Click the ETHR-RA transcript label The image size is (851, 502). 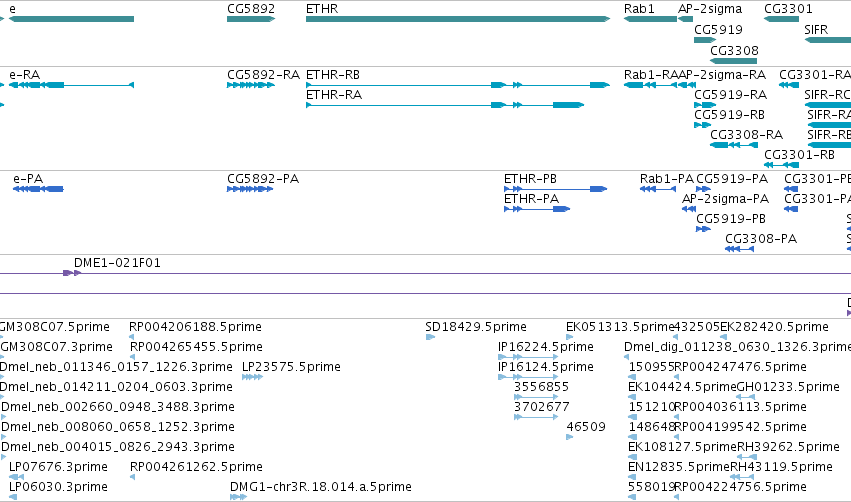tap(334, 94)
